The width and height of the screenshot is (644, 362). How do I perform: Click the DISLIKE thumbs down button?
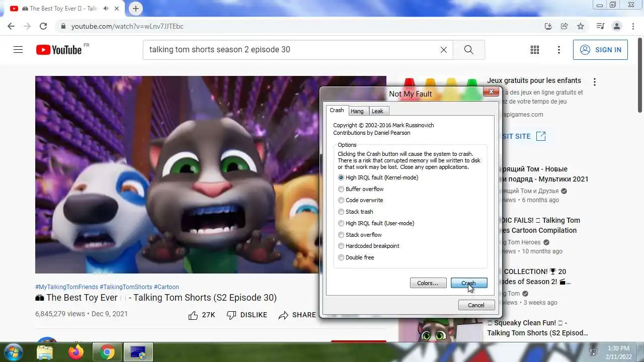tap(247, 315)
